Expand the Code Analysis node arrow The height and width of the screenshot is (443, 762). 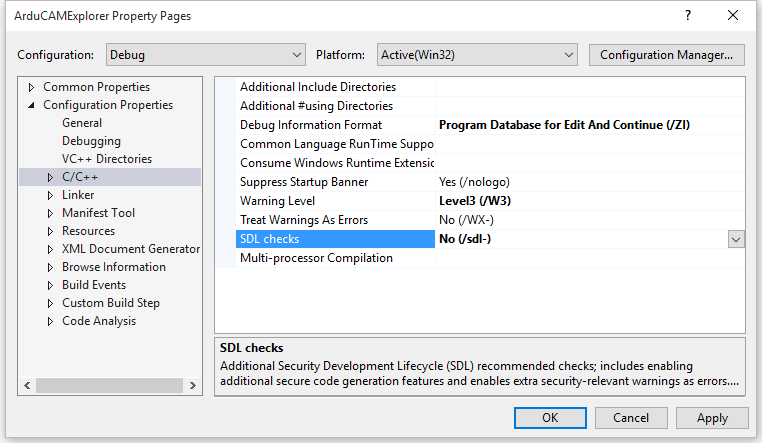[x=50, y=321]
